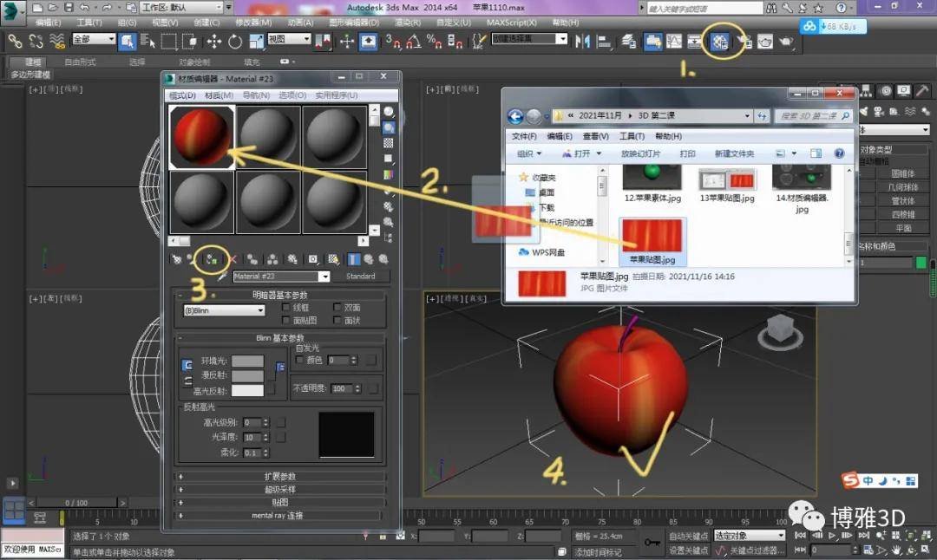Open the (B)Blinn shader dropdown

click(x=224, y=310)
